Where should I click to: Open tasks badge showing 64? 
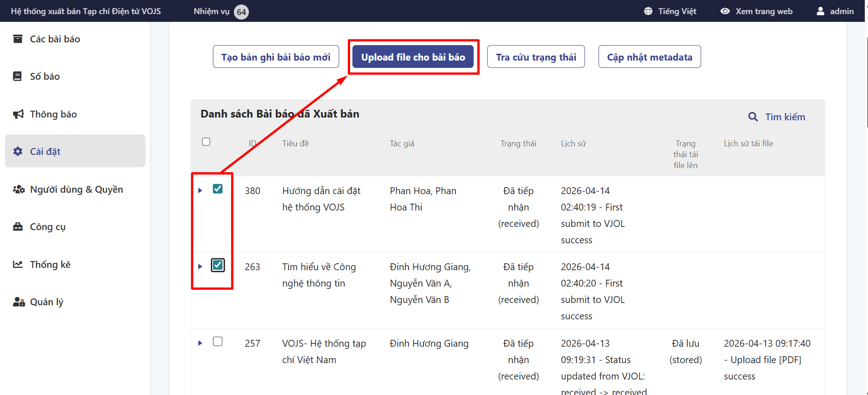pos(242,12)
